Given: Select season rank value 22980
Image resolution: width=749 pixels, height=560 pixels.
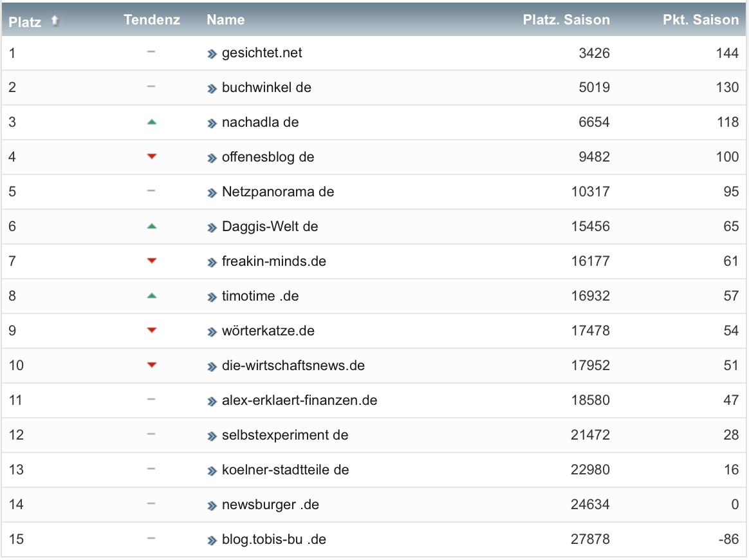Looking at the screenshot, I should point(591,470).
